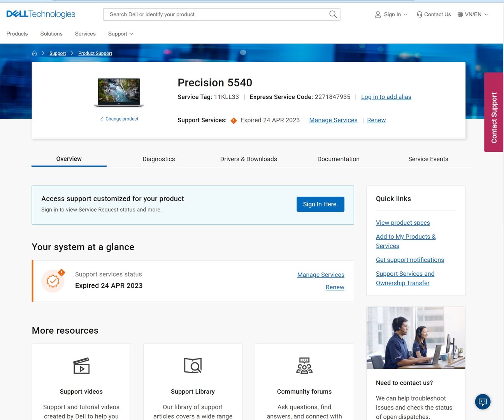This screenshot has height=420, width=504.
Task: Click Contact Us in the header
Action: (434, 14)
